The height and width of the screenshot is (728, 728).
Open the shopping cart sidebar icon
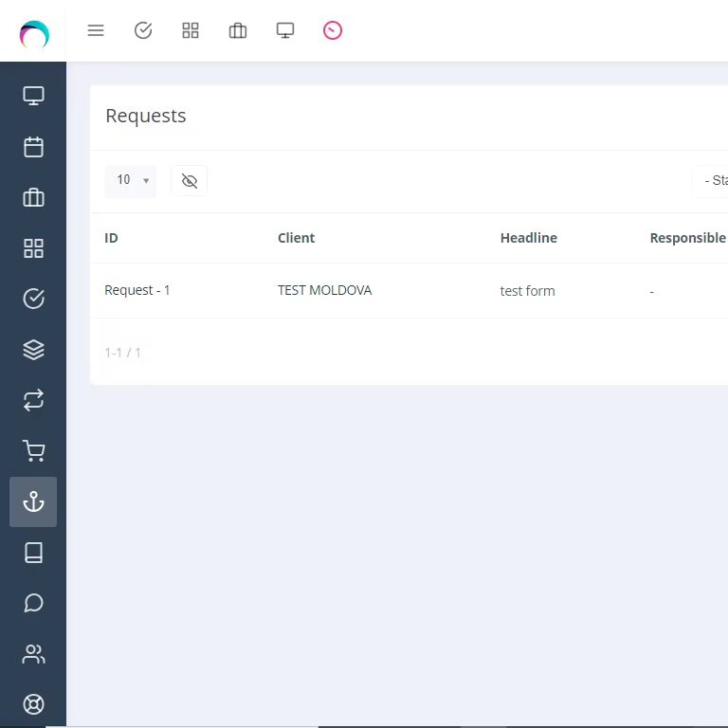(x=33, y=451)
